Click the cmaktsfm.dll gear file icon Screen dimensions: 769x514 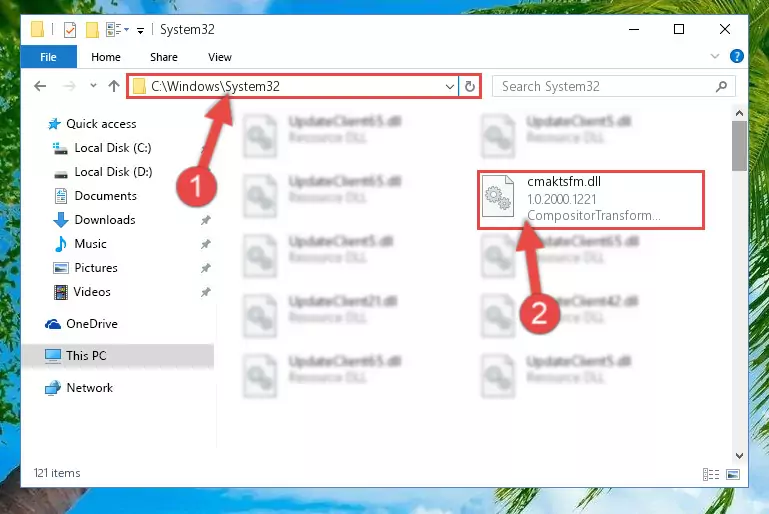pyautogui.click(x=498, y=196)
